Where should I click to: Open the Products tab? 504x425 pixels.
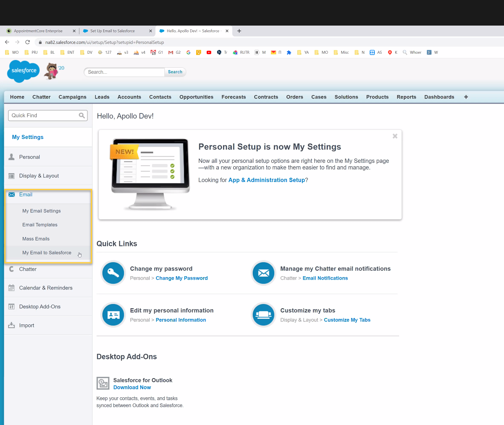tap(377, 97)
